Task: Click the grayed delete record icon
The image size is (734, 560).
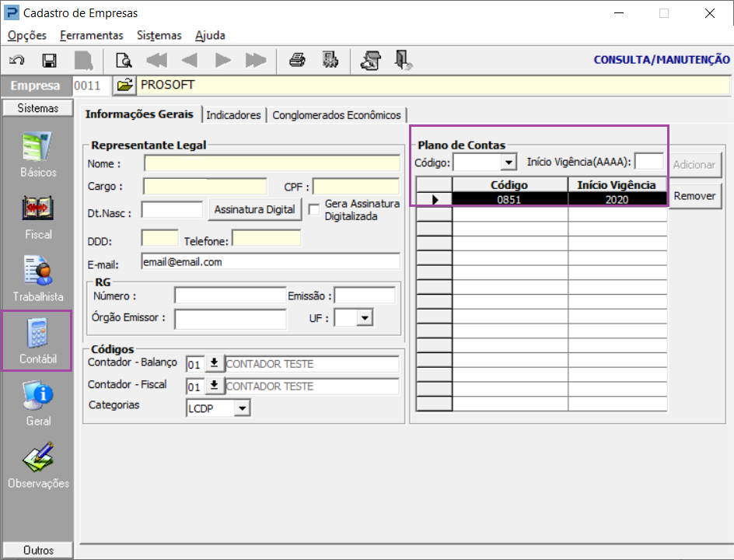Action: [x=84, y=61]
